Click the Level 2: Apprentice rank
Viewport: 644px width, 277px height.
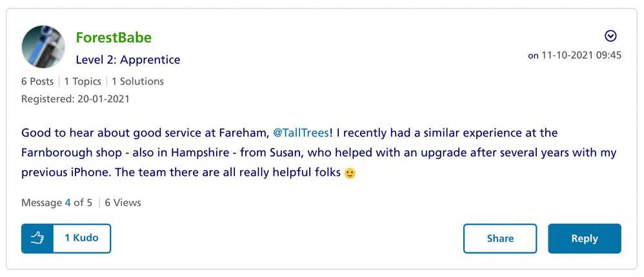click(128, 60)
